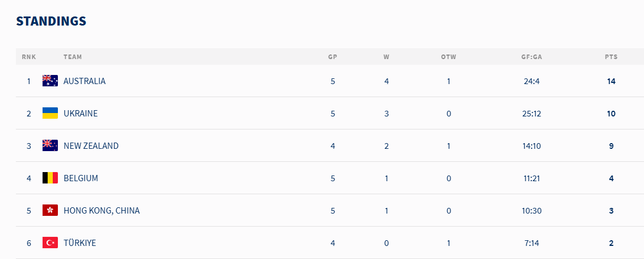The image size is (644, 259).
Task: Open the UKRAINE team link
Action: coord(81,114)
